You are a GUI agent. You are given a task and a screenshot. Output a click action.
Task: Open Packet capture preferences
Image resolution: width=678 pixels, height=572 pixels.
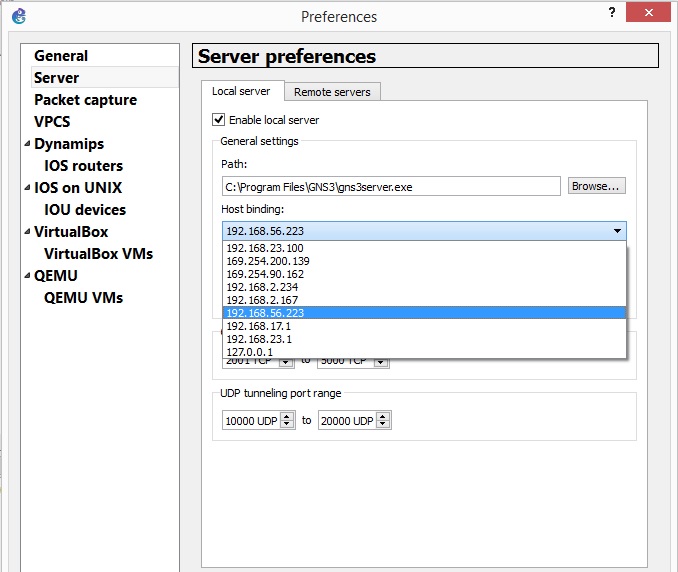86,100
